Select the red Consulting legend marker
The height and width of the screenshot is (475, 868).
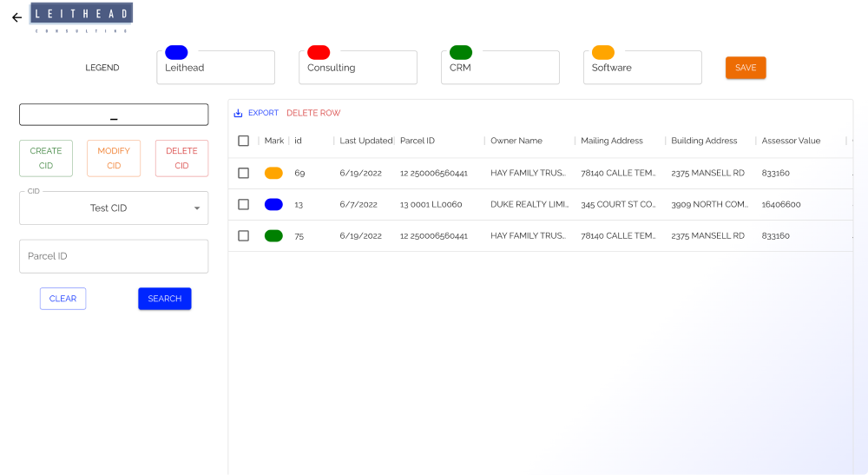(319, 53)
